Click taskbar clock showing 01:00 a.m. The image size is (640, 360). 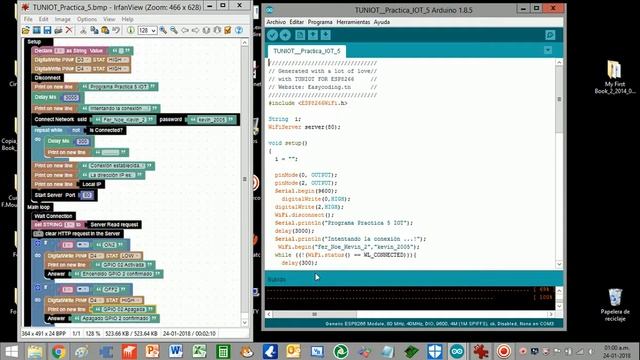coord(616,351)
